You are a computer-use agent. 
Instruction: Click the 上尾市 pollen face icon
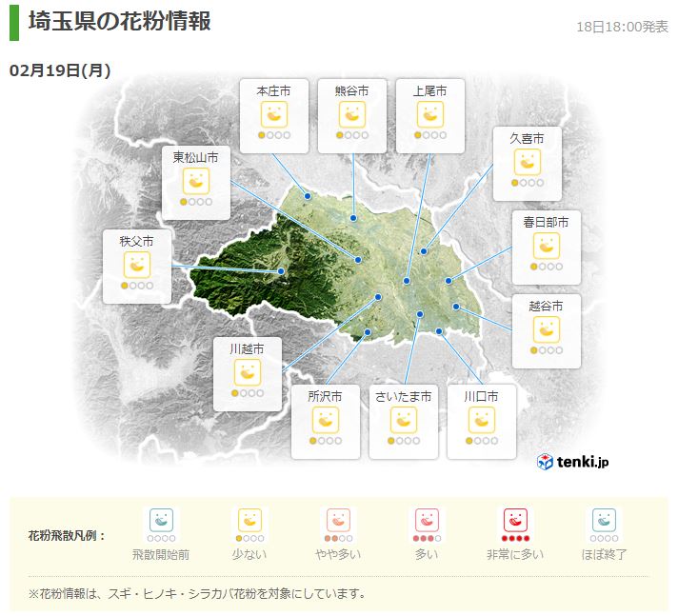pos(430,114)
